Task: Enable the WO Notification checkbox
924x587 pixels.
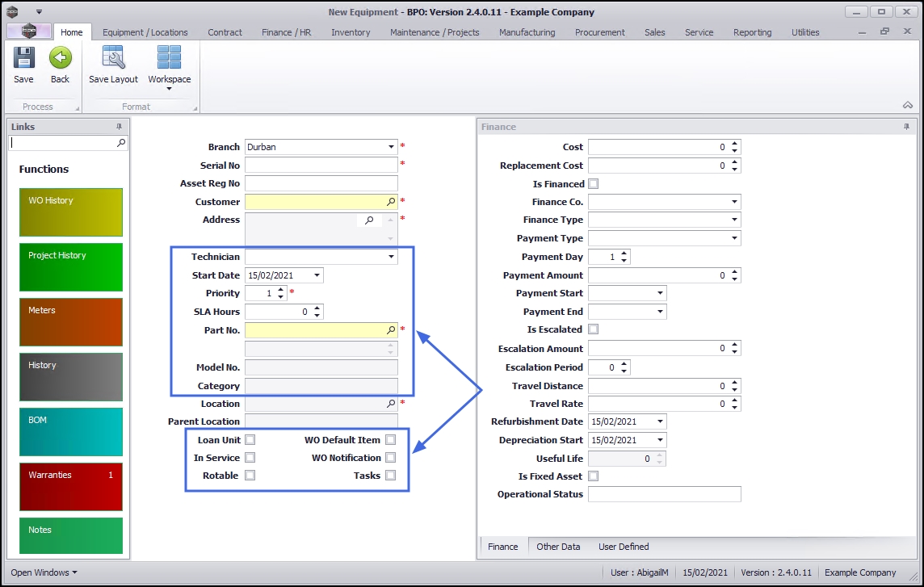Action: 390,457
